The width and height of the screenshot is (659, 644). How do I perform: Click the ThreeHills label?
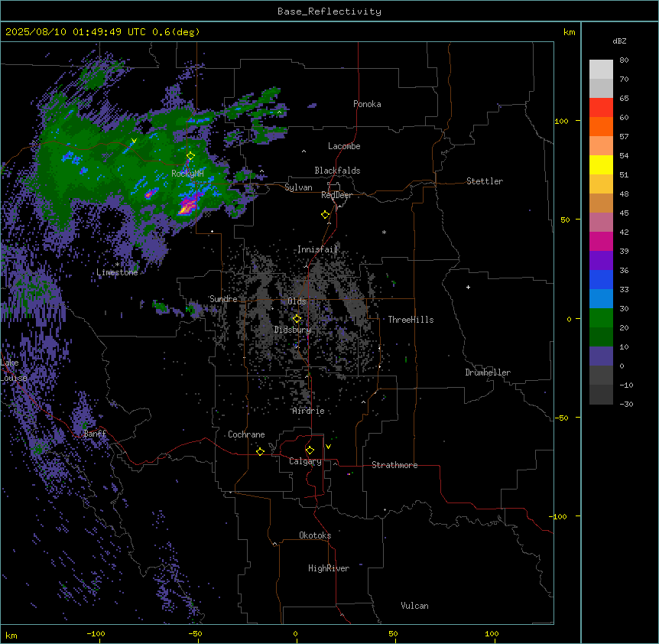(x=411, y=320)
